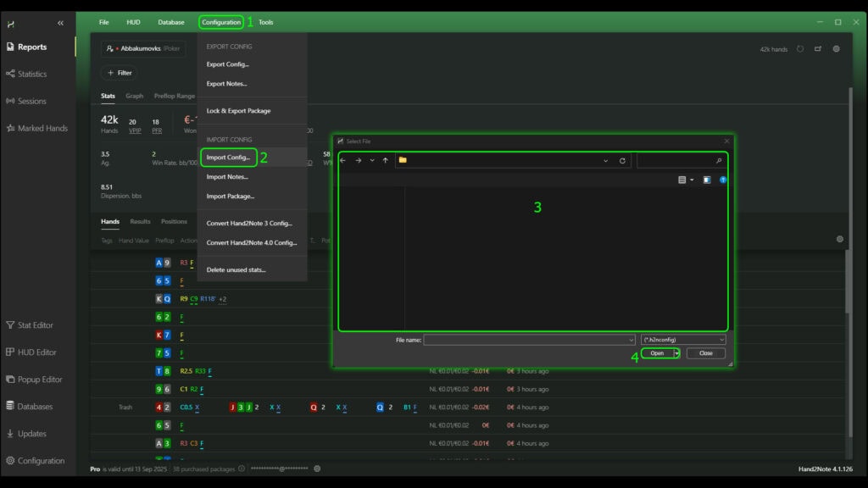
Task: Click the refresh icon next to 42k hands
Action: 800,49
